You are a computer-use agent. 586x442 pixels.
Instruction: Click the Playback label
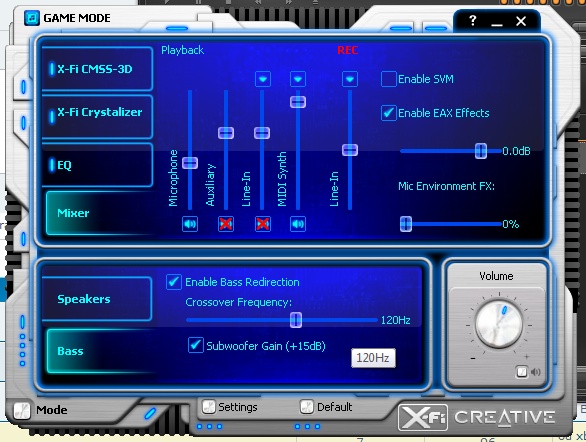click(x=182, y=50)
